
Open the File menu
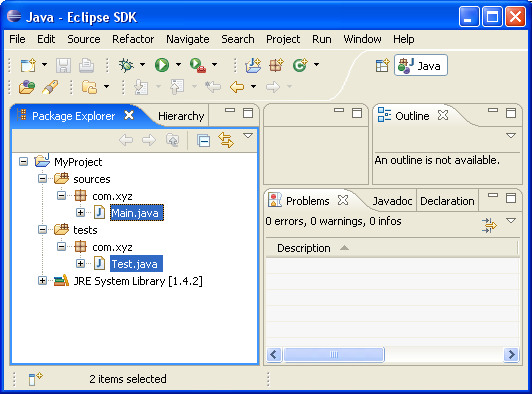[17, 39]
